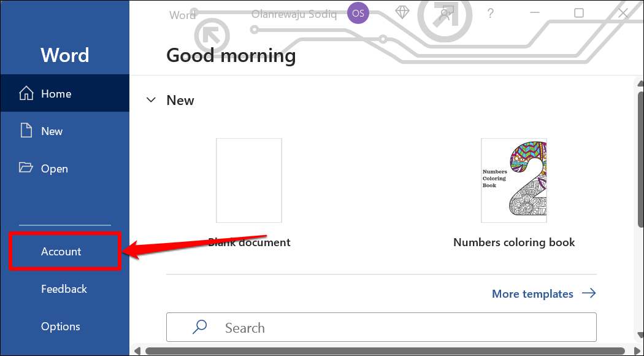Image resolution: width=644 pixels, height=356 pixels.
Task: Select Feedback in the sidebar
Action: click(x=64, y=289)
